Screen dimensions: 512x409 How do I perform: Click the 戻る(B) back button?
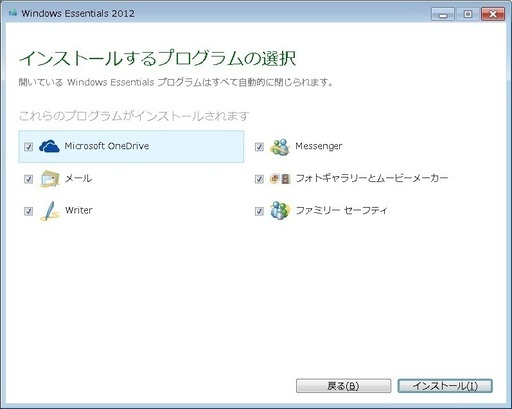(343, 386)
